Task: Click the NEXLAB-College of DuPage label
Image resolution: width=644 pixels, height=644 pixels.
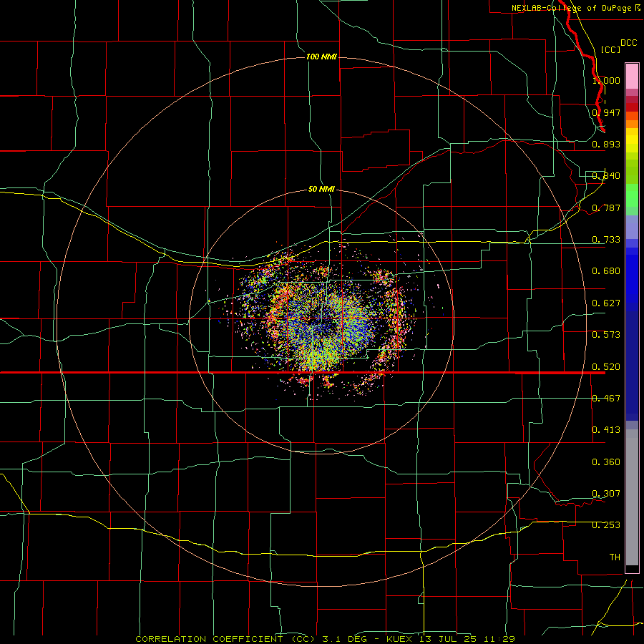Action: click(571, 8)
